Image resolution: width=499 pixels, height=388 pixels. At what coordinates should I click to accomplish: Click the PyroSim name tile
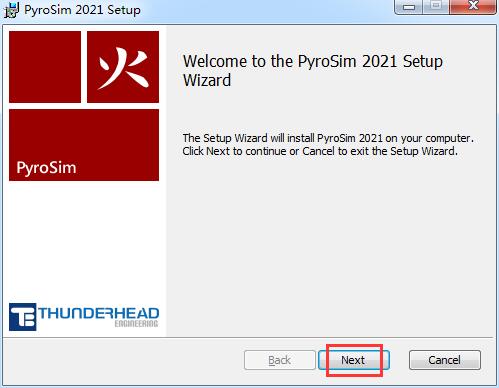pos(84,145)
